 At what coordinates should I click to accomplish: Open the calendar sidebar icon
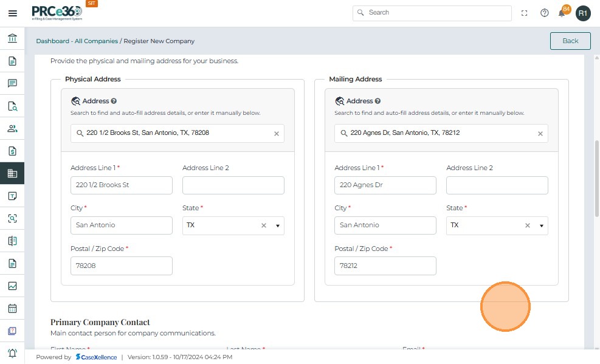12,308
